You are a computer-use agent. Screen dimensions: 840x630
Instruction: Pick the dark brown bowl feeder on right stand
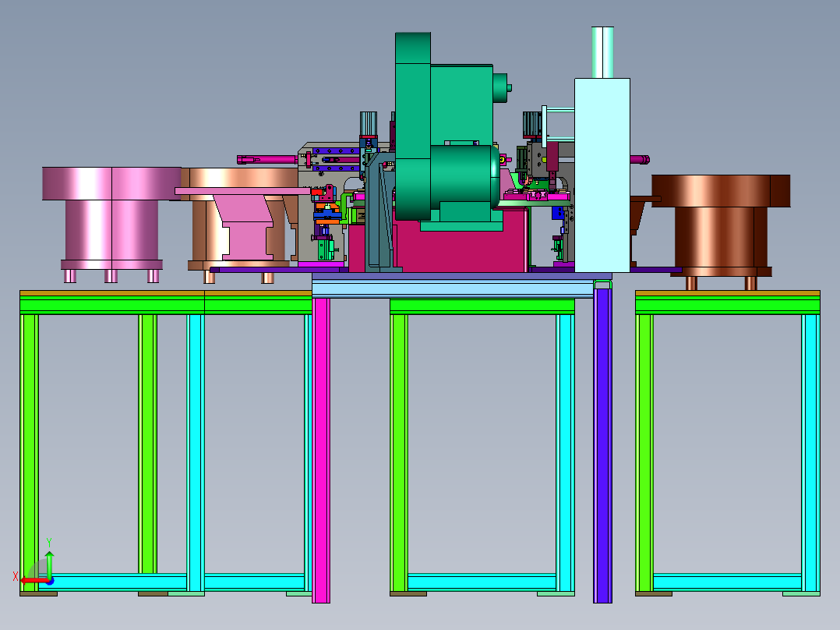coord(721,231)
